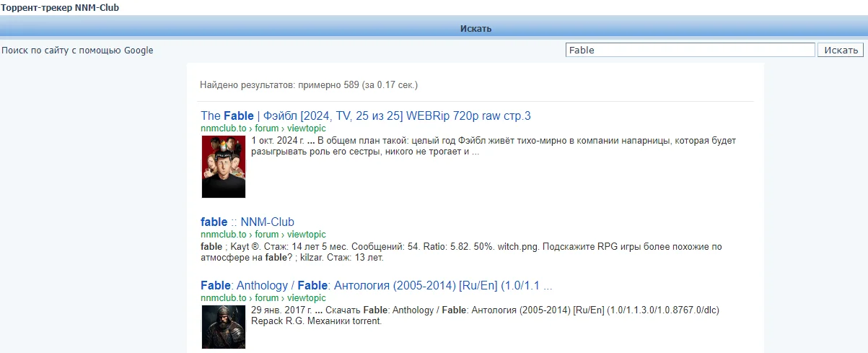The width and height of the screenshot is (868, 353).
Task: Click the green URL under 'fable :: NNM-Club'
Action: [x=263, y=235]
